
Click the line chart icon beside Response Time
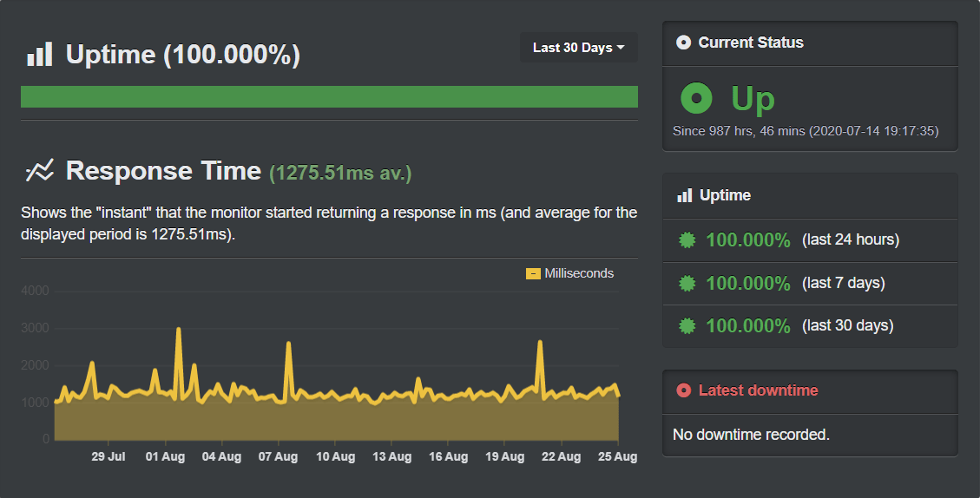(39, 171)
